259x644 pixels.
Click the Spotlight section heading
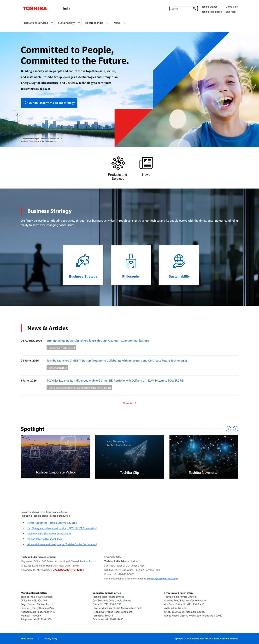33,429
